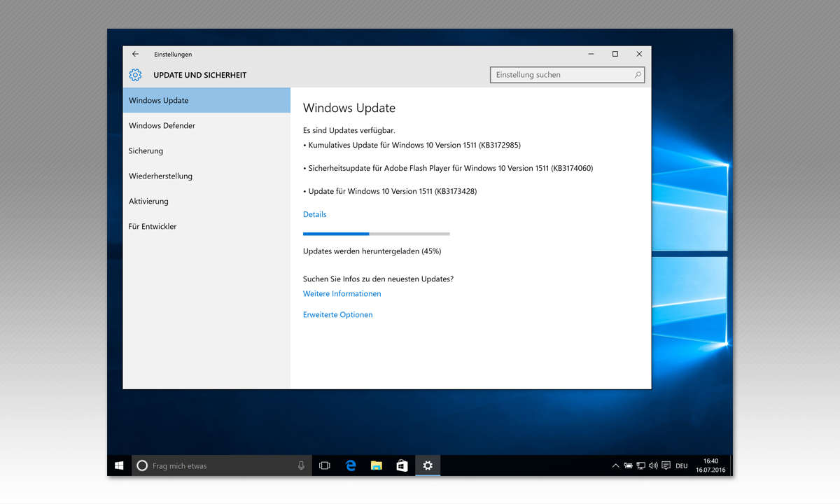The width and height of the screenshot is (840, 504).
Task: Click the back arrow in Einstellungen
Action: 135,54
